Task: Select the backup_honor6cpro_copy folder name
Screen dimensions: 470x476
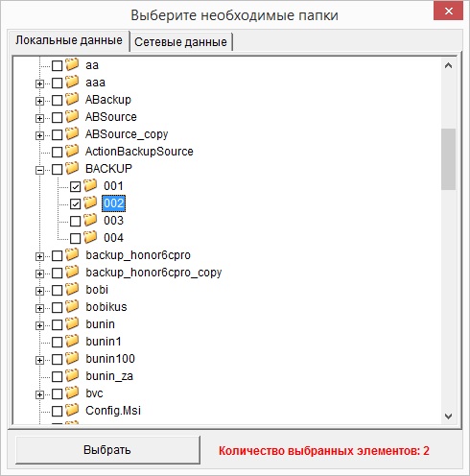Action: (x=153, y=273)
